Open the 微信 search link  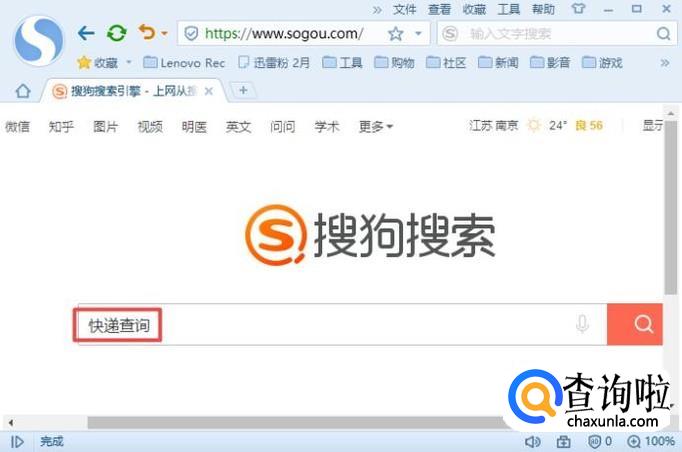pyautogui.click(x=17, y=127)
